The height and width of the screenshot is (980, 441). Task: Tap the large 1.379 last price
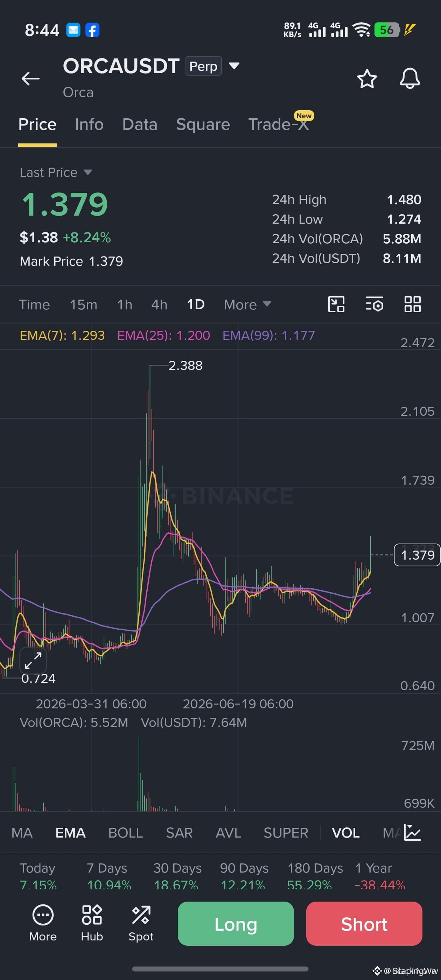[x=65, y=204]
